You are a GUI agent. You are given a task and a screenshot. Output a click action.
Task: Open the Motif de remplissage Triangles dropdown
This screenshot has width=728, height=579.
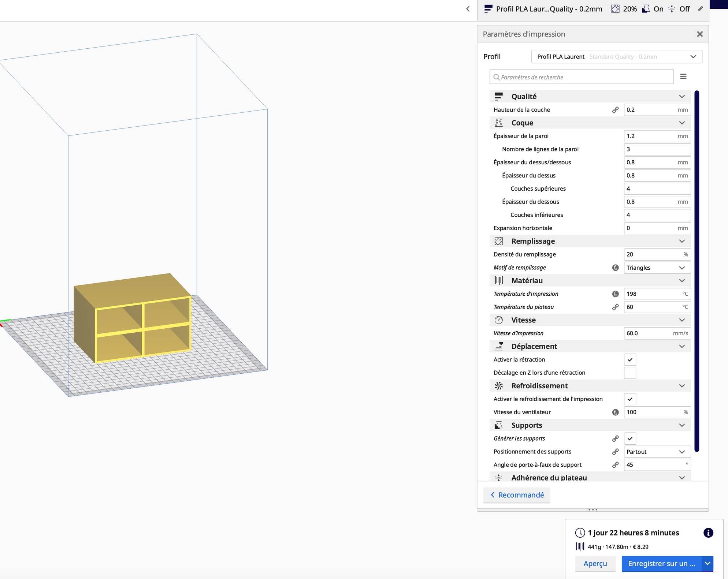pyautogui.click(x=657, y=268)
